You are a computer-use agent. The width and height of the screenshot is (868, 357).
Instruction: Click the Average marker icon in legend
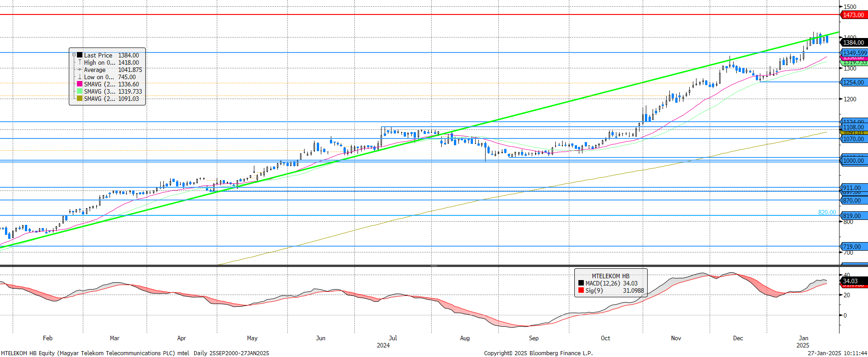coord(80,70)
